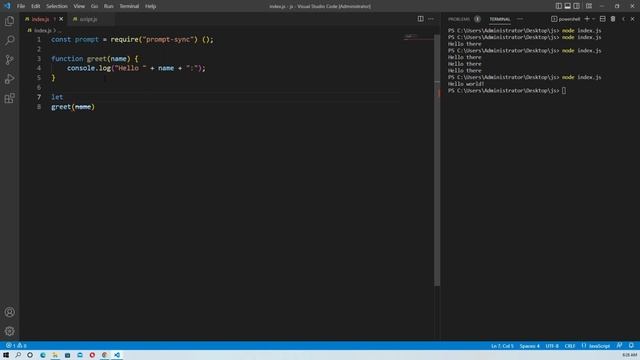This screenshot has width=640, height=360.
Task: Open editor More Actions ellipsis
Action: tap(431, 19)
